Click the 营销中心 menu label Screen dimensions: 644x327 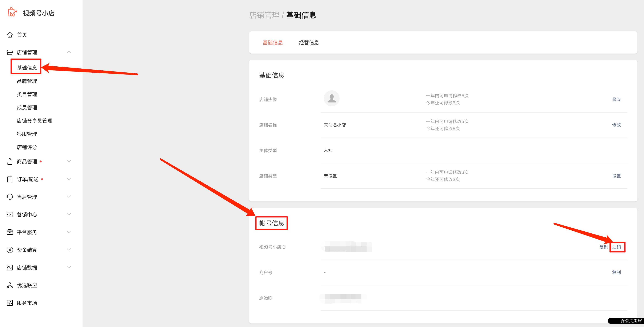click(x=27, y=215)
